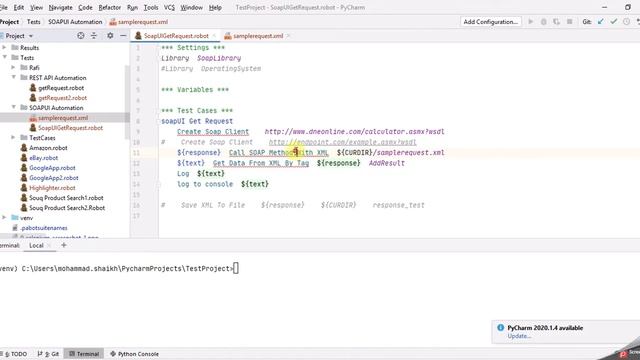
Task: Open the Tools menu
Action: coord(151,7)
